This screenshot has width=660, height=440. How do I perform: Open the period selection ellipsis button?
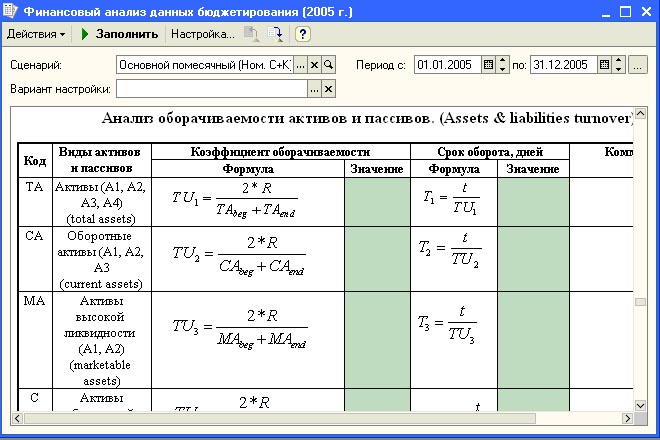(638, 65)
